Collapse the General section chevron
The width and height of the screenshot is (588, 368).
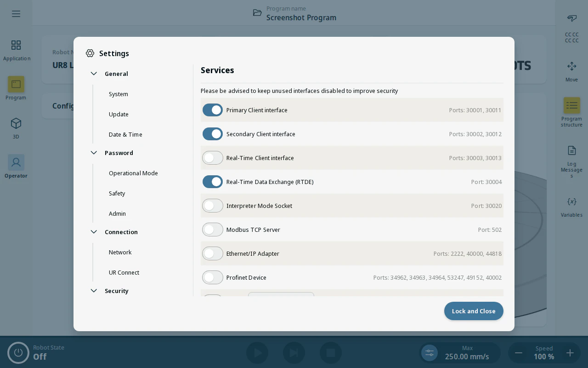click(94, 74)
